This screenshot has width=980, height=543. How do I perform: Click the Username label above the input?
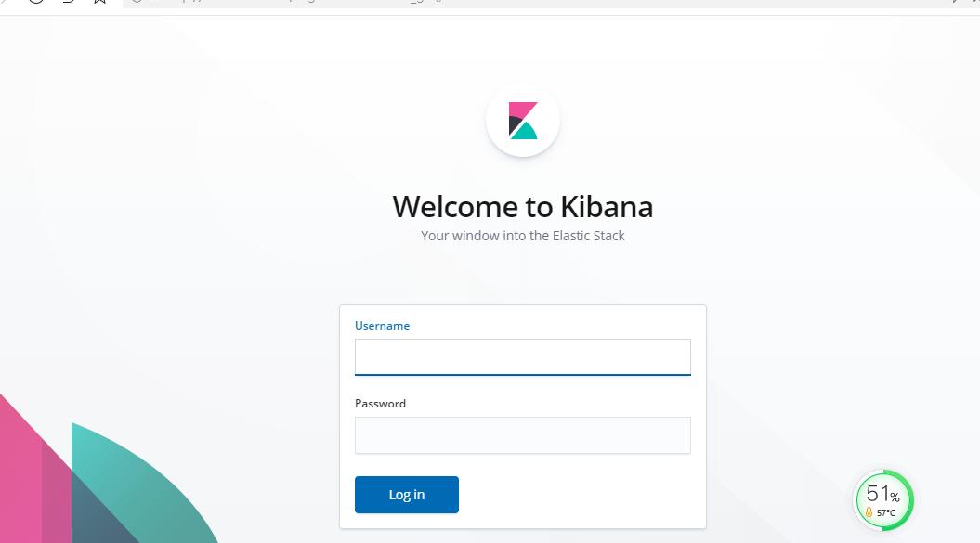click(x=382, y=326)
